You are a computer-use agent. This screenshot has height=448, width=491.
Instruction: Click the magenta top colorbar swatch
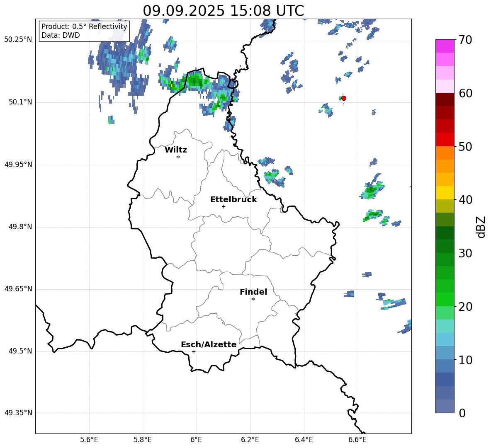445,46
